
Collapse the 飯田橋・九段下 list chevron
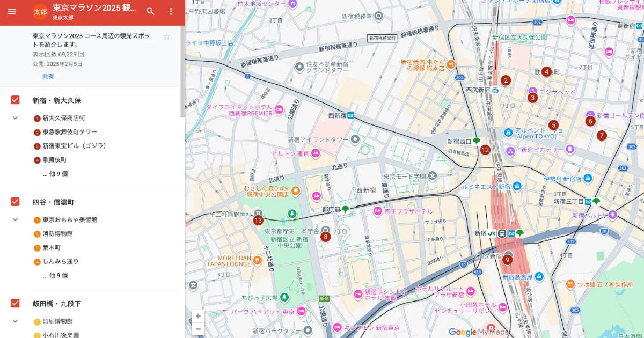point(16,321)
